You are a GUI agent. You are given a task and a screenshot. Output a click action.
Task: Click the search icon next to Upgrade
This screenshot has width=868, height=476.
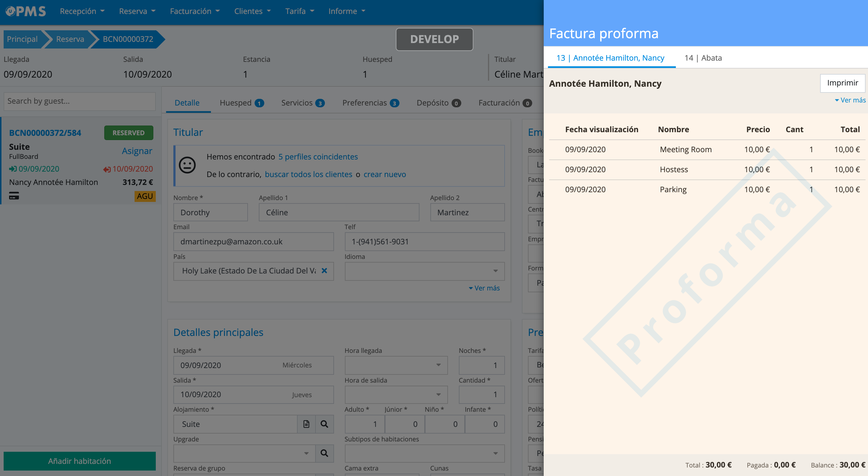(x=324, y=454)
